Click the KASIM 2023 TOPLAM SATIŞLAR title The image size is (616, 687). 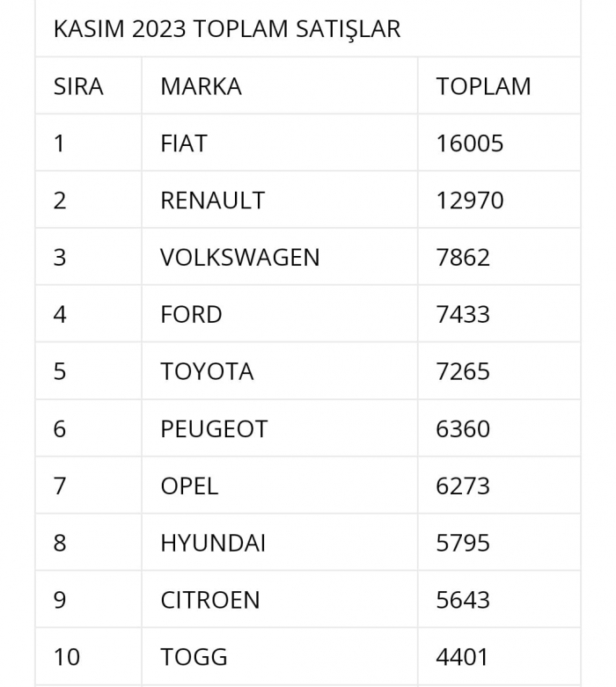227,29
